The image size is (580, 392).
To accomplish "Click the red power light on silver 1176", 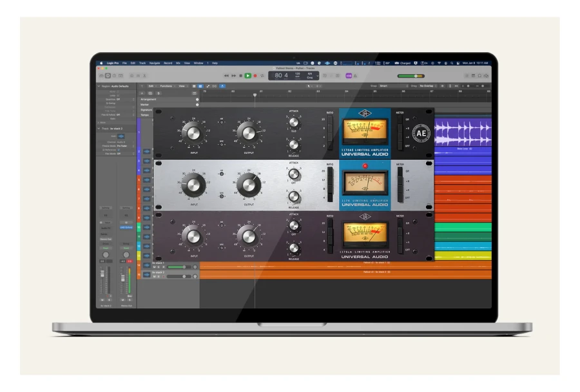I will pyautogui.click(x=365, y=166).
